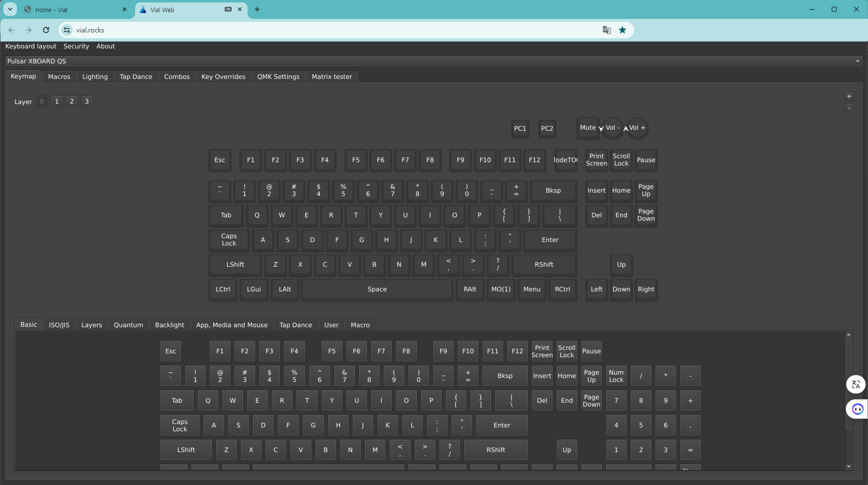This screenshot has height=485, width=868.
Task: Click the browser reload icon
Action: pos(46,30)
